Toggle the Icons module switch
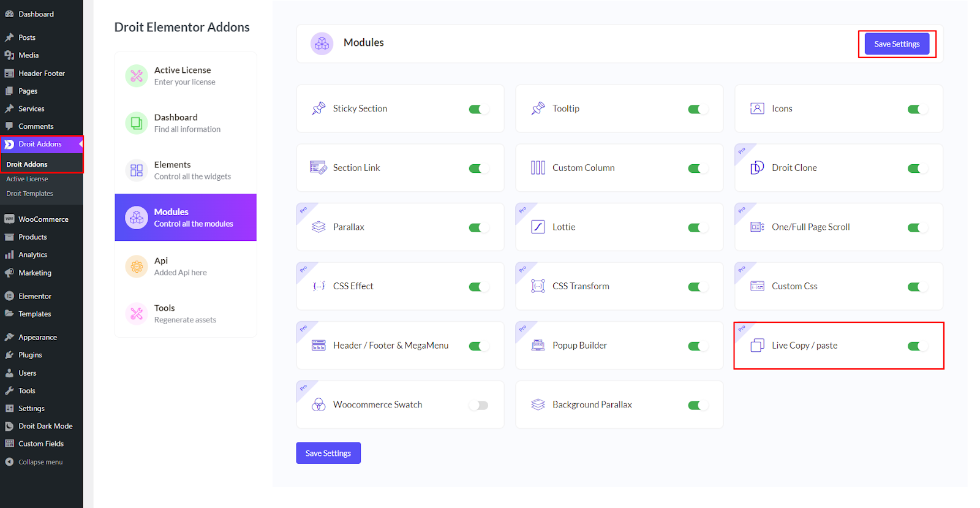This screenshot has width=980, height=508. pyautogui.click(x=917, y=109)
